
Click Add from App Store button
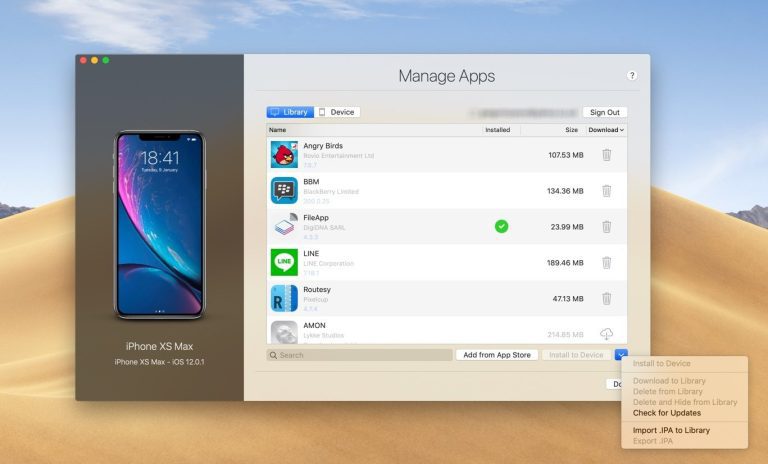[497, 355]
